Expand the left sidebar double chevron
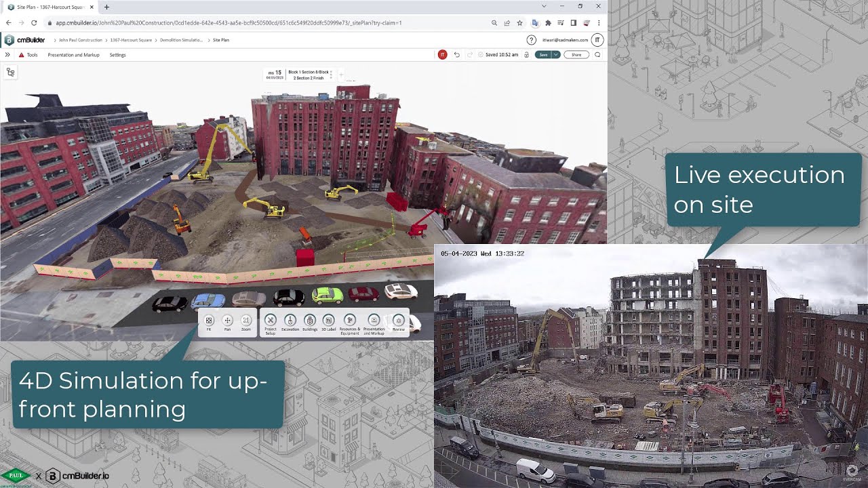The height and width of the screenshot is (488, 868). (x=7, y=55)
